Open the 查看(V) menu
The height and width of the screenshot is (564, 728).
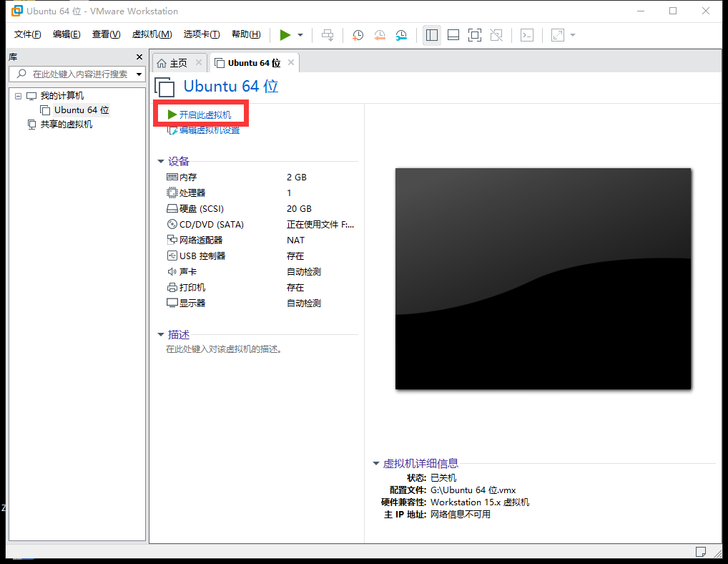(x=106, y=34)
